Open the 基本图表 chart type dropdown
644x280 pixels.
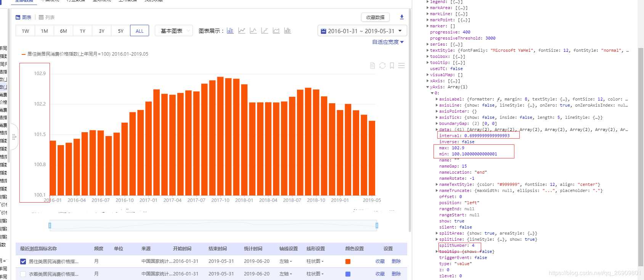174,31
